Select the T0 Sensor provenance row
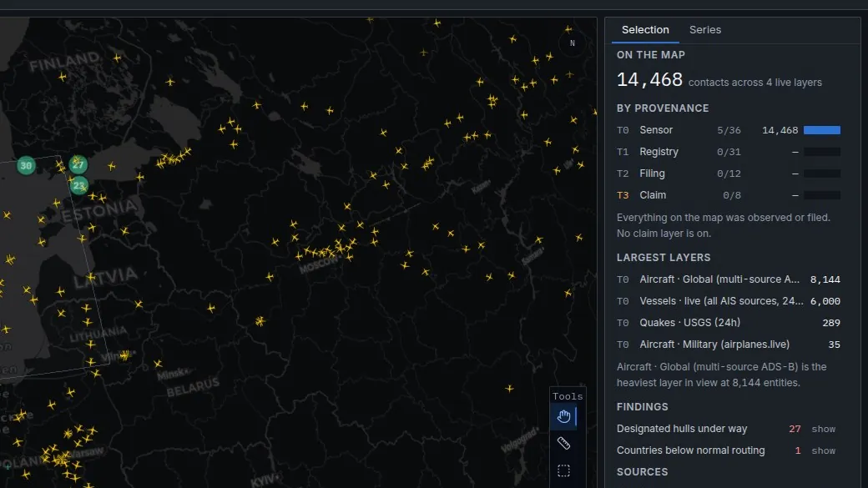868x488 pixels. (x=729, y=130)
